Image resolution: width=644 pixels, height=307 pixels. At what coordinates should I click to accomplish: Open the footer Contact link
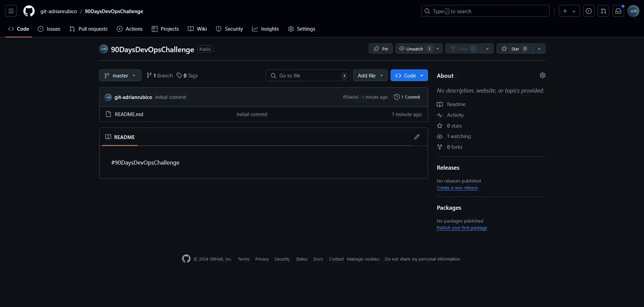(336, 259)
